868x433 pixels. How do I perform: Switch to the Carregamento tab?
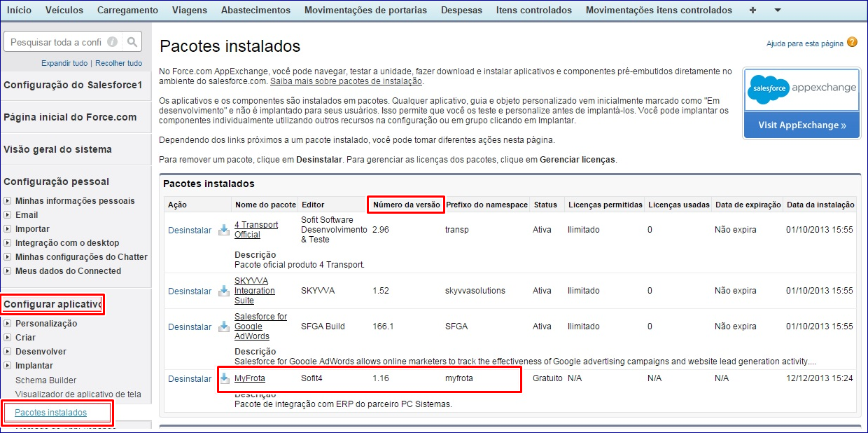click(x=127, y=10)
